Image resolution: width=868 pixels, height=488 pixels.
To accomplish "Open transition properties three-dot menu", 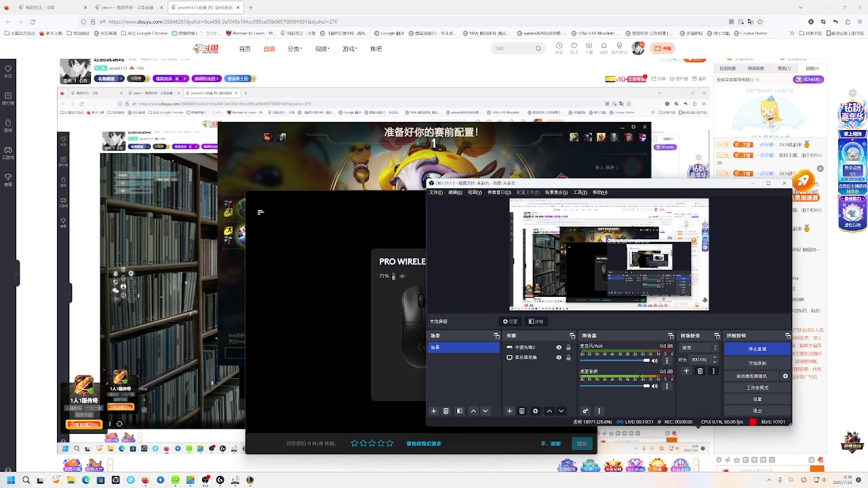I will (x=713, y=371).
